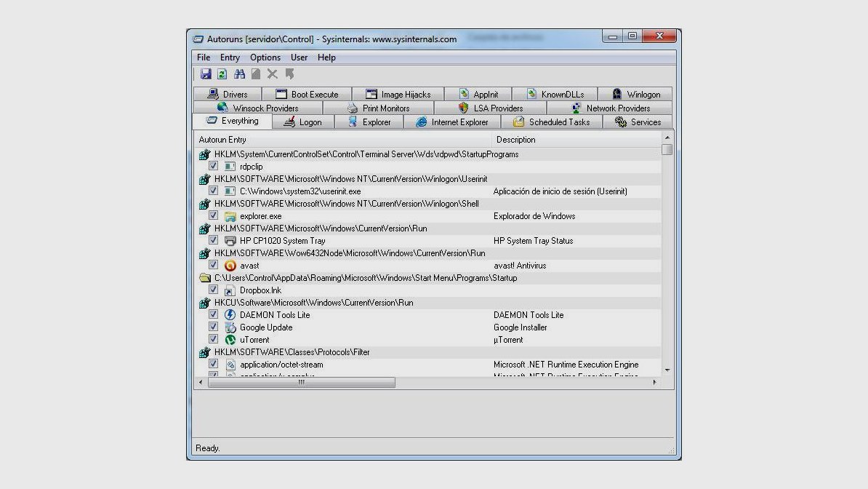The width and height of the screenshot is (868, 489).
Task: Open the Entry menu
Action: (230, 57)
